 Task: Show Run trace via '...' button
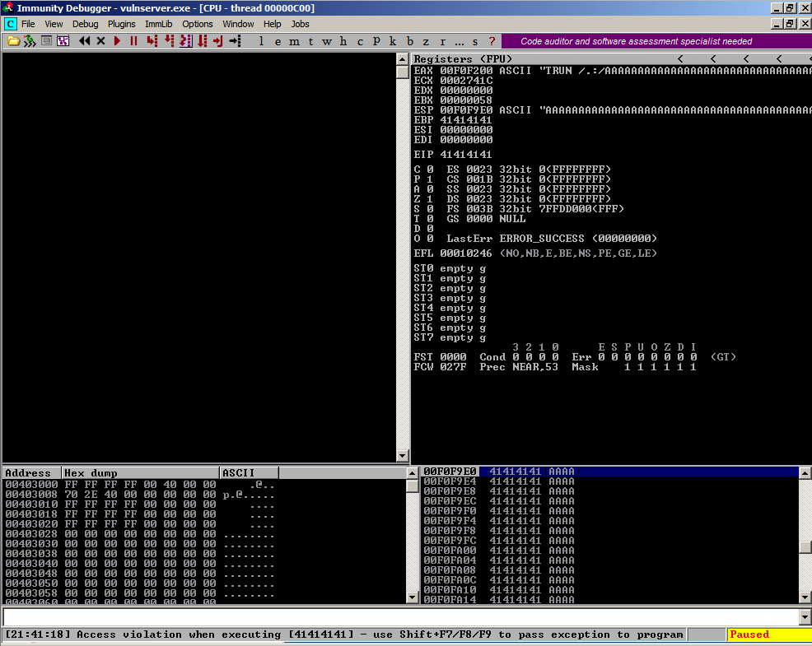460,41
